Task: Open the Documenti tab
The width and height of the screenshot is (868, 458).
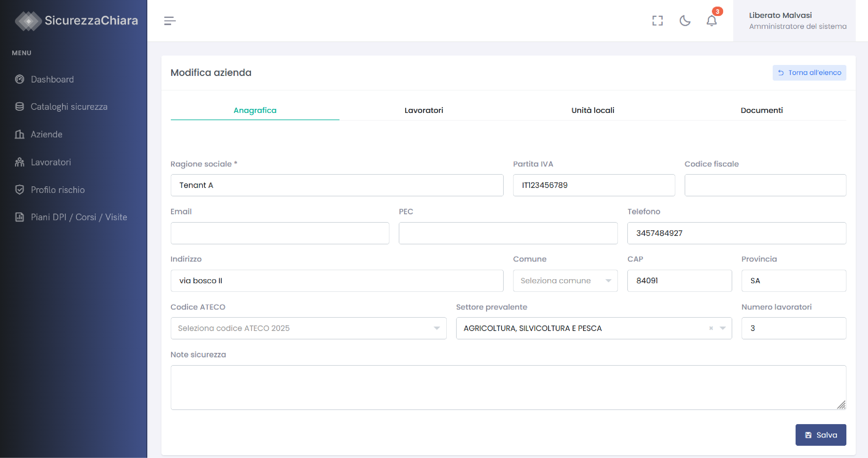Action: tap(761, 110)
